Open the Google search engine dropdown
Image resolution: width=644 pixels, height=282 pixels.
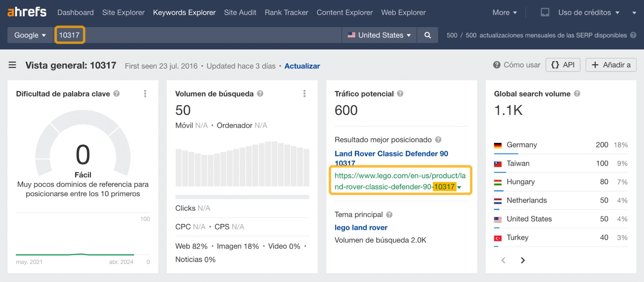[x=30, y=35]
